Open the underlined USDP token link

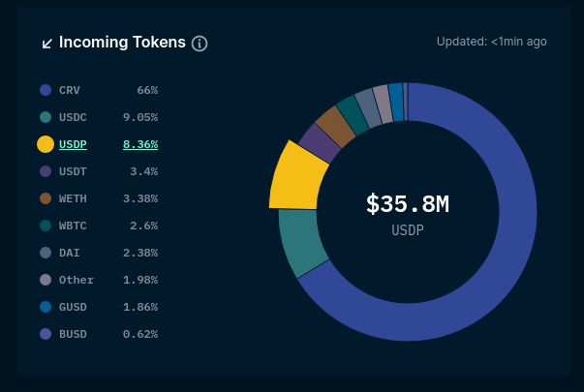73,144
